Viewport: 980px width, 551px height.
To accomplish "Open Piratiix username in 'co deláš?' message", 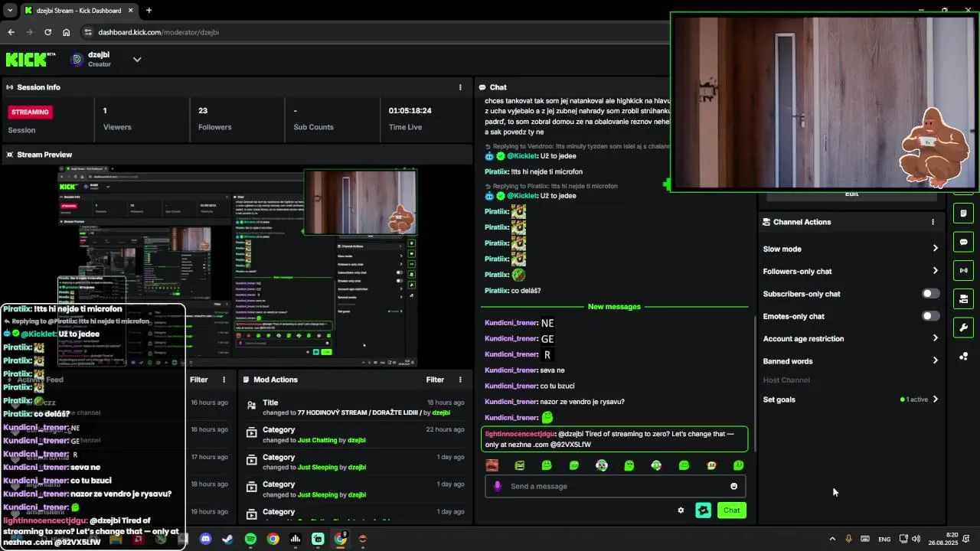I will (496, 291).
